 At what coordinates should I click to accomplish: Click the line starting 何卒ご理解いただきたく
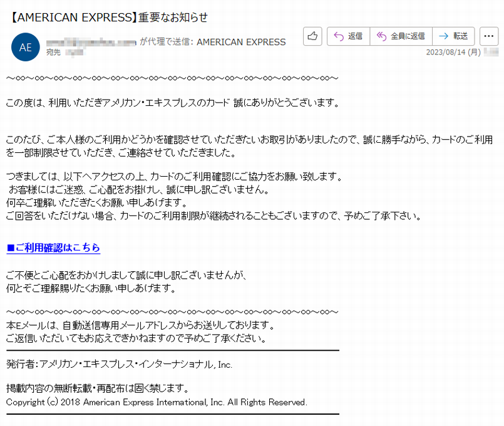click(97, 202)
